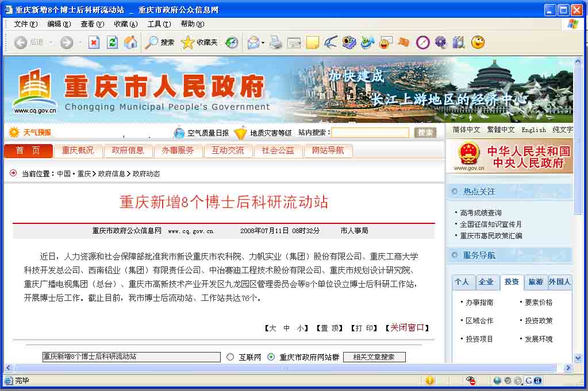Click the browser Home icon
The image size is (588, 391).
click(131, 42)
